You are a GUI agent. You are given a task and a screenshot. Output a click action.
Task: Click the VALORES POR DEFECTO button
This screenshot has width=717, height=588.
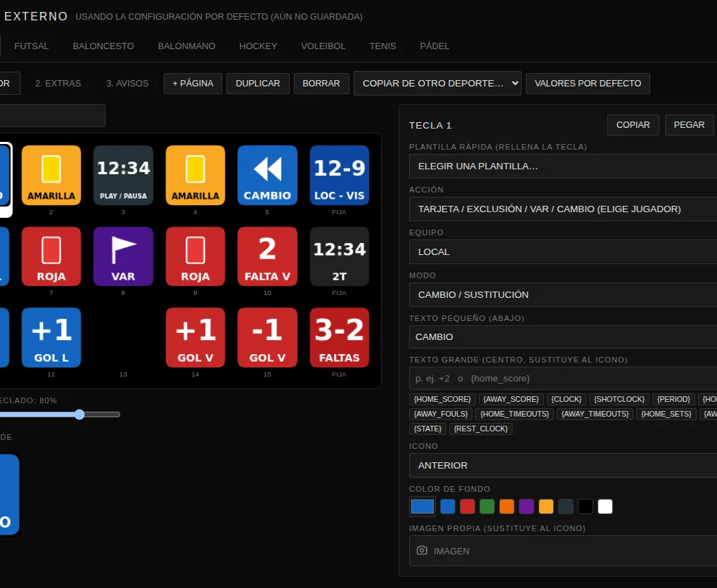pyautogui.click(x=588, y=83)
